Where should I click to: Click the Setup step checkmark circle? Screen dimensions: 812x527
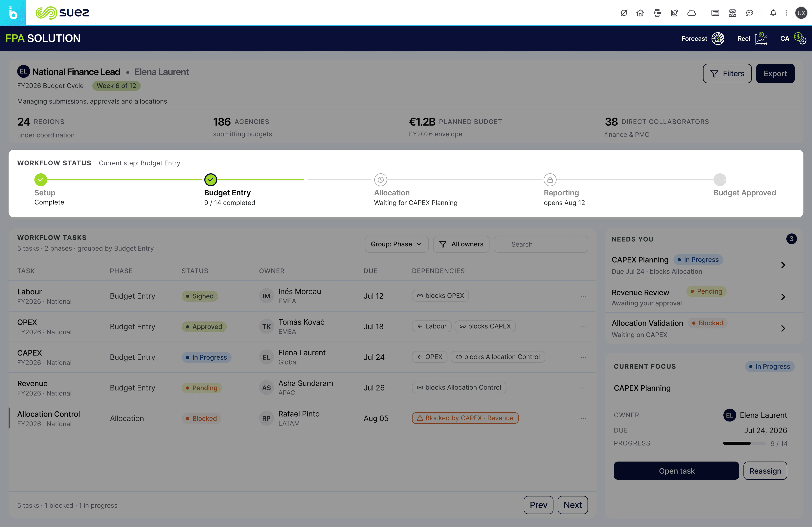pyautogui.click(x=41, y=180)
